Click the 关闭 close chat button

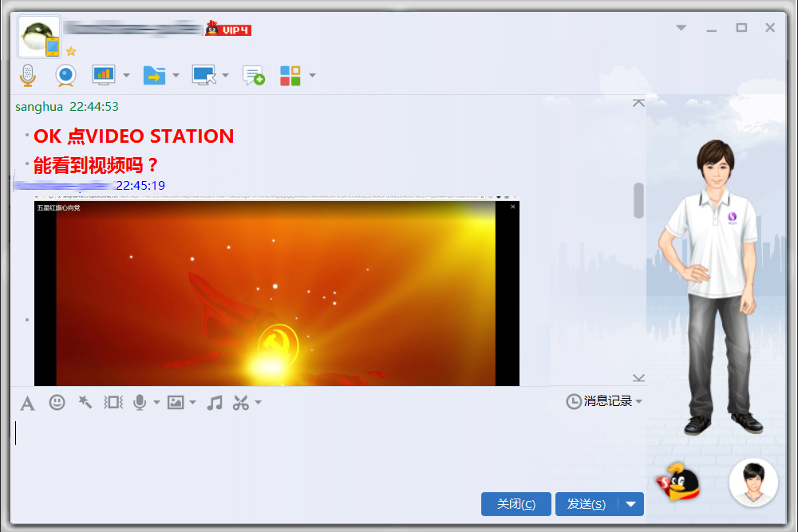point(516,503)
